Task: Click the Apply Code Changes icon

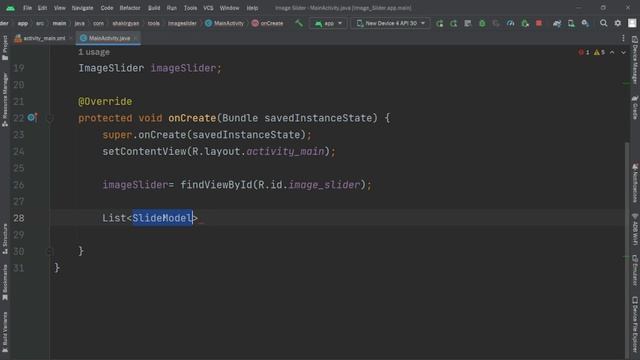Action: [x=468, y=24]
